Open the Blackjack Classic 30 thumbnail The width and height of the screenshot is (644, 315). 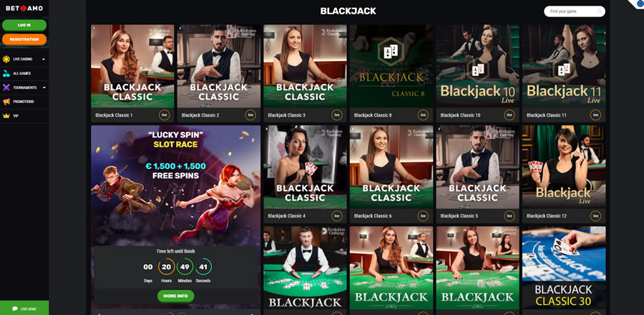[x=564, y=267]
